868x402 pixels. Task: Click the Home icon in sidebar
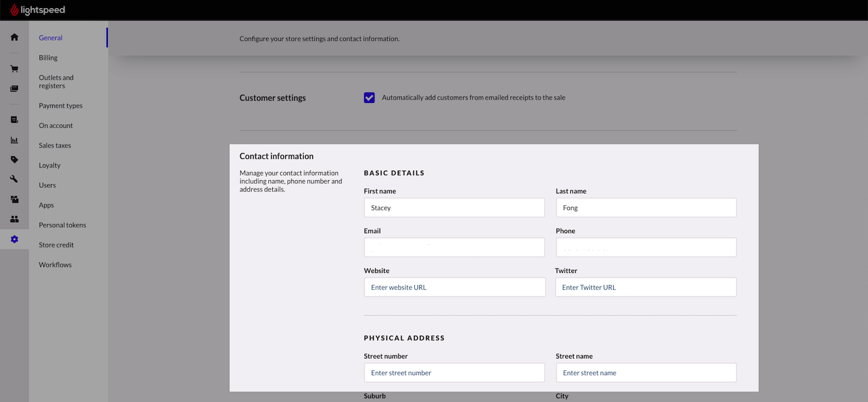pos(14,37)
